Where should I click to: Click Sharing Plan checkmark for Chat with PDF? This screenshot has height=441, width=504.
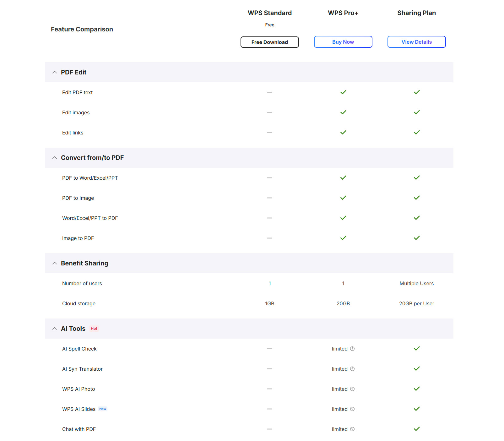(417, 429)
